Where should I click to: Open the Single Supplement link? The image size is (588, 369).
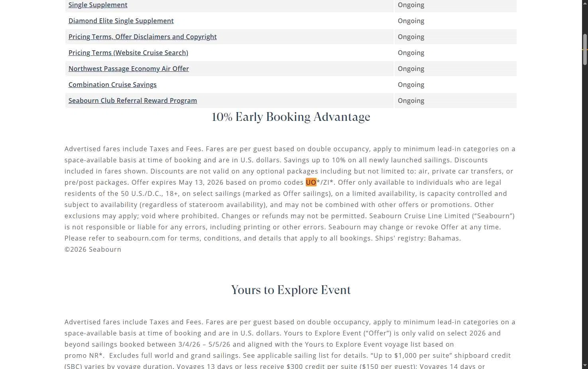click(x=98, y=5)
